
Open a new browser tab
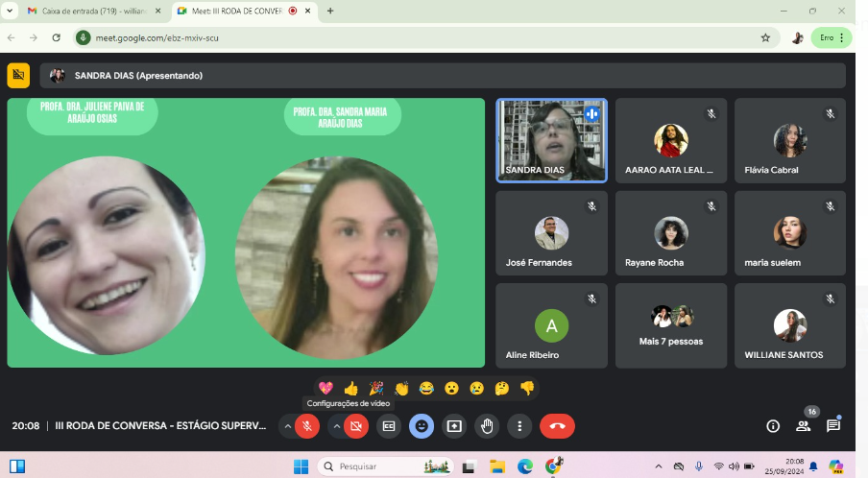point(330,11)
